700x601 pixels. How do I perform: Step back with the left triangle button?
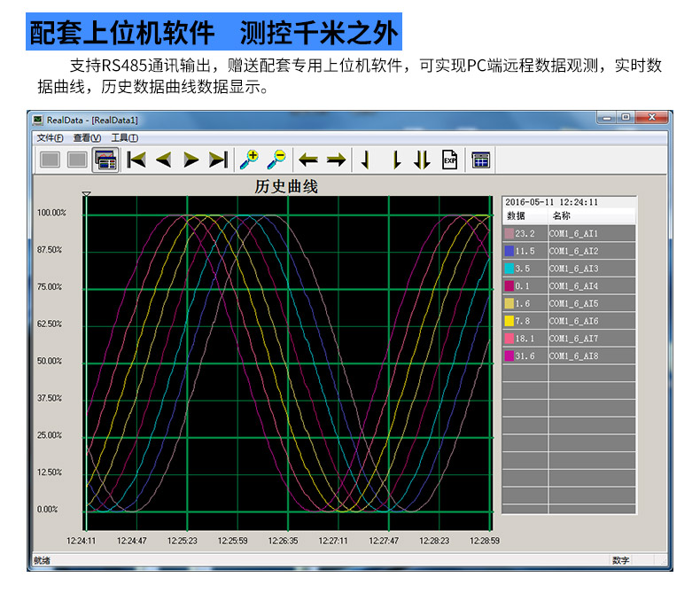click(164, 160)
